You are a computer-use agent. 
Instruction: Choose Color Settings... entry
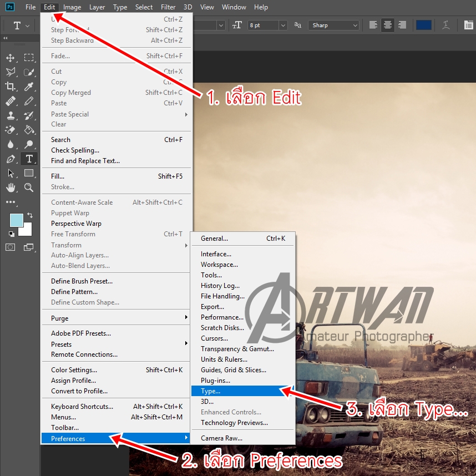[x=117, y=369]
